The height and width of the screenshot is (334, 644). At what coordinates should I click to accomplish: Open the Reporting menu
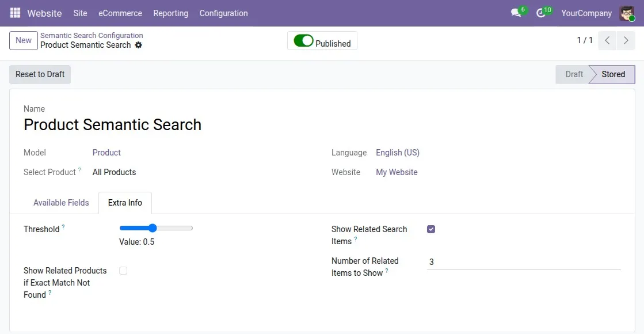[171, 13]
